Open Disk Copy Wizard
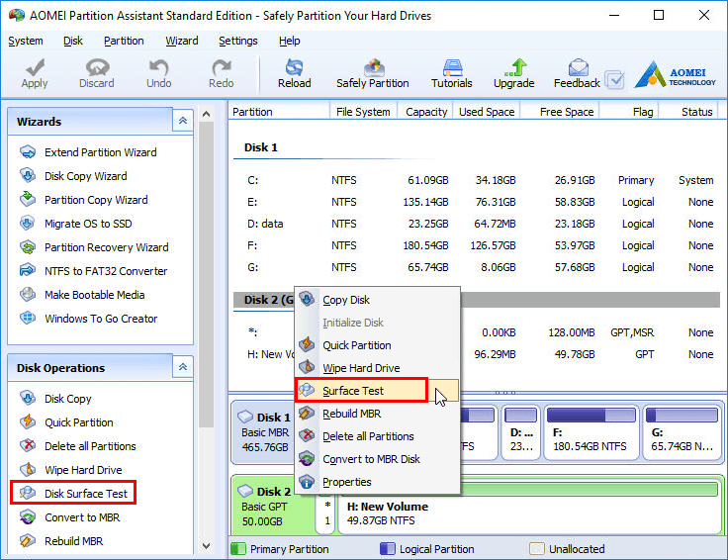728x560 pixels. (x=73, y=176)
